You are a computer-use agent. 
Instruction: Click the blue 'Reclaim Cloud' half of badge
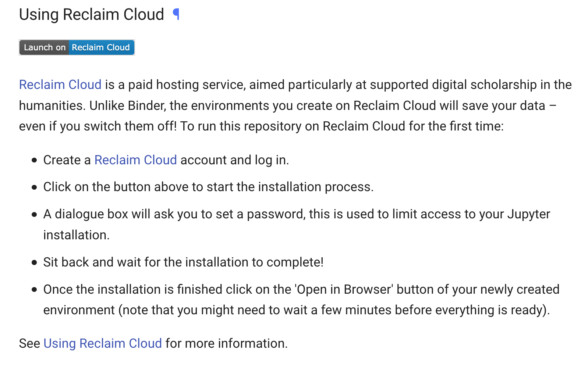[101, 47]
